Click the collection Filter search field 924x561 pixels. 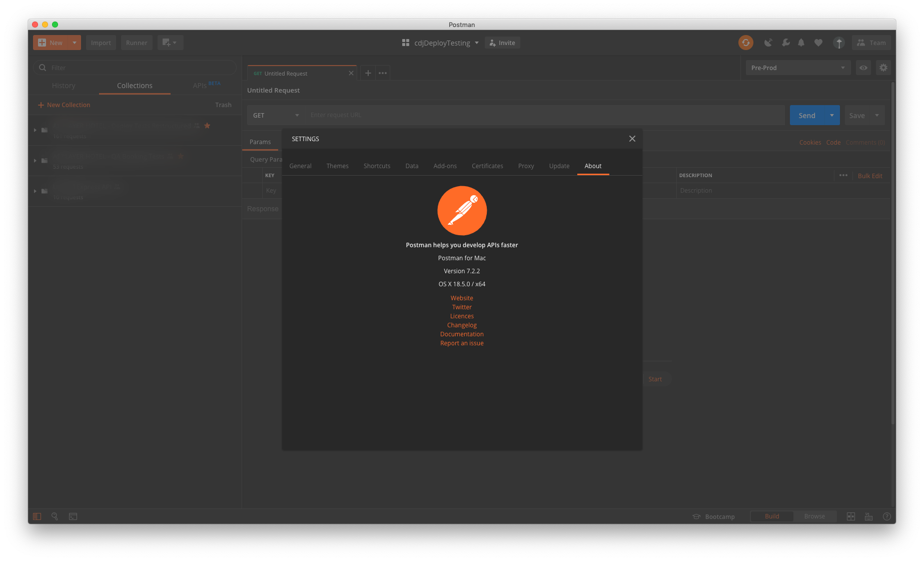click(135, 67)
